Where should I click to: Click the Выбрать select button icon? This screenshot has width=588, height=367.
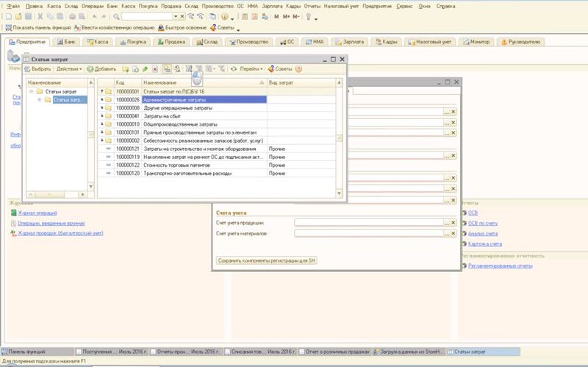click(x=27, y=69)
